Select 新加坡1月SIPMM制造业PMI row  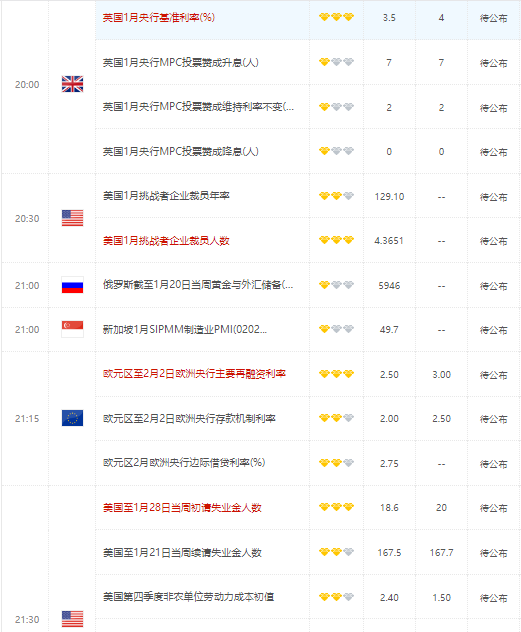click(308, 329)
